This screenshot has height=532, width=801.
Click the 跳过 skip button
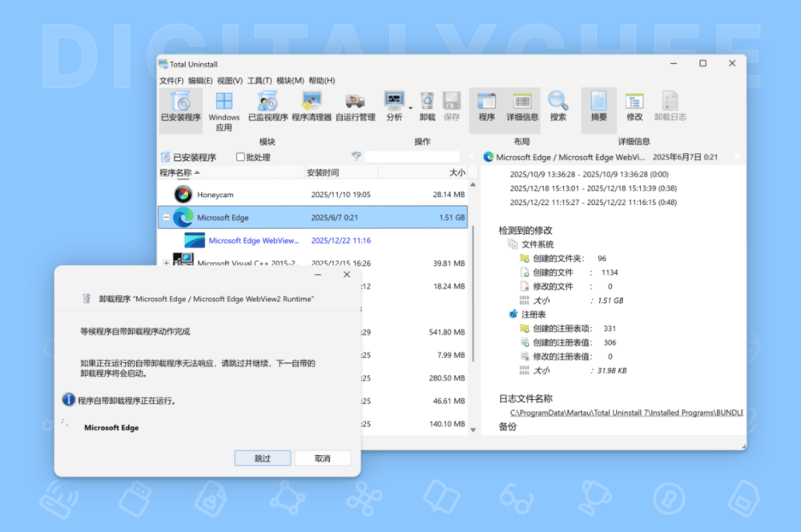[x=263, y=458]
